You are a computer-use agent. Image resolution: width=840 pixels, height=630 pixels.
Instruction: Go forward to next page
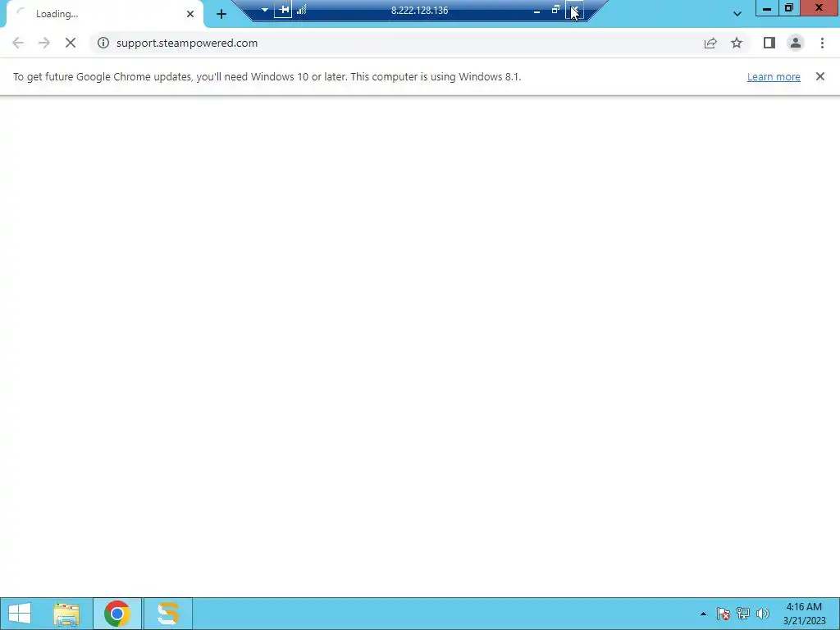[44, 43]
